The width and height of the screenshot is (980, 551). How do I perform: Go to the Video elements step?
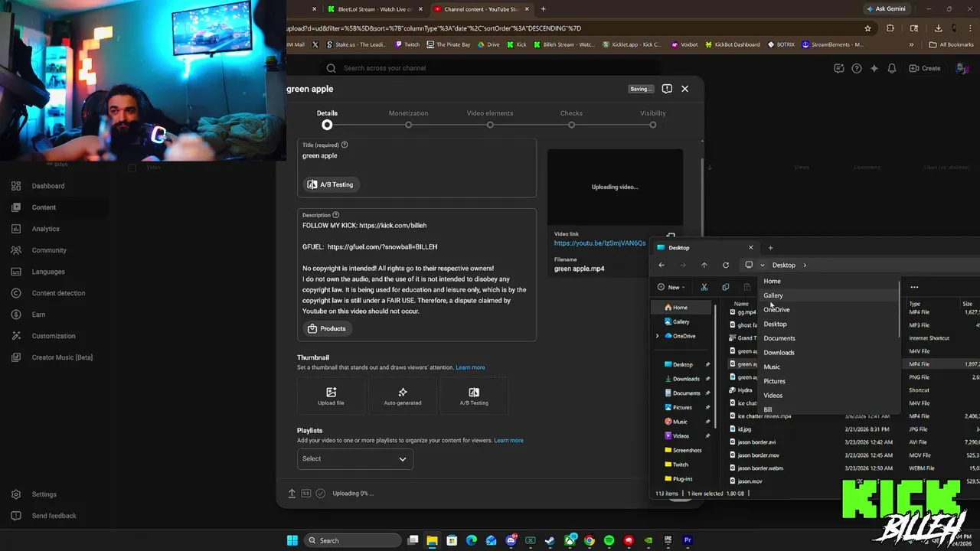pyautogui.click(x=490, y=119)
